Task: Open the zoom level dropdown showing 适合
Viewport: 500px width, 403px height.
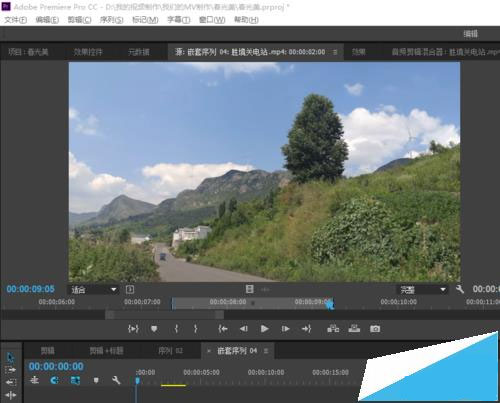Action: pos(93,289)
